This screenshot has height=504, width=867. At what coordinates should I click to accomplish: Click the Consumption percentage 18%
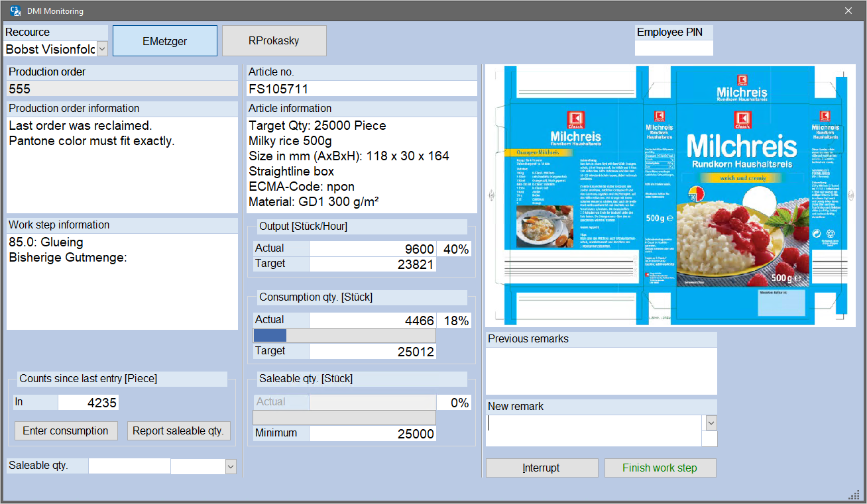pyautogui.click(x=455, y=321)
